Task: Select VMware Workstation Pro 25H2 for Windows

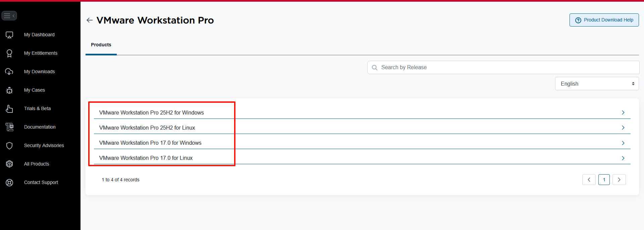Action: click(x=152, y=112)
